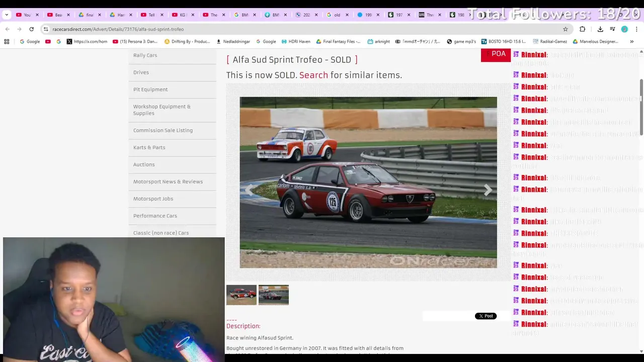The height and width of the screenshot is (362, 644).
Task: Open Motorsport Jobs category
Action: 153,199
